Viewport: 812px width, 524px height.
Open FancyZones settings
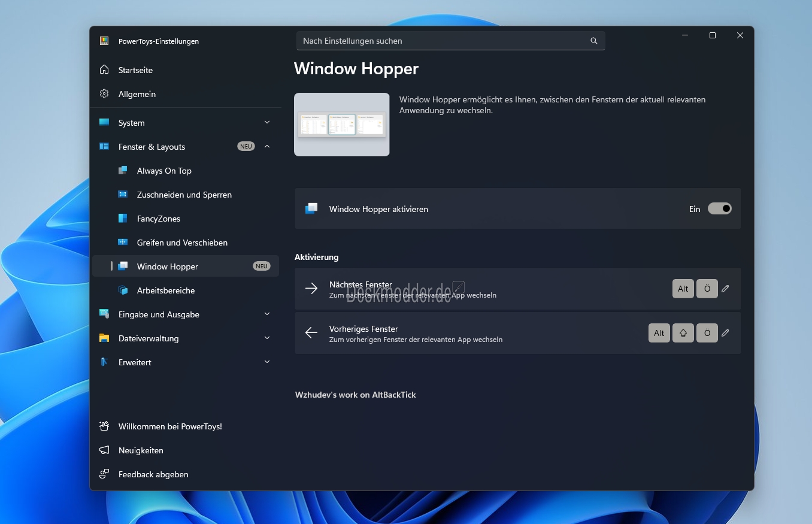186,219
